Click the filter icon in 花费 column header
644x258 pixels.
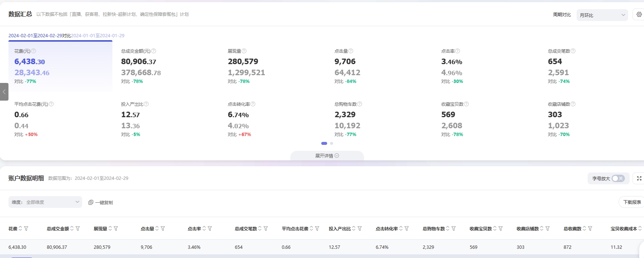pyautogui.click(x=26, y=229)
